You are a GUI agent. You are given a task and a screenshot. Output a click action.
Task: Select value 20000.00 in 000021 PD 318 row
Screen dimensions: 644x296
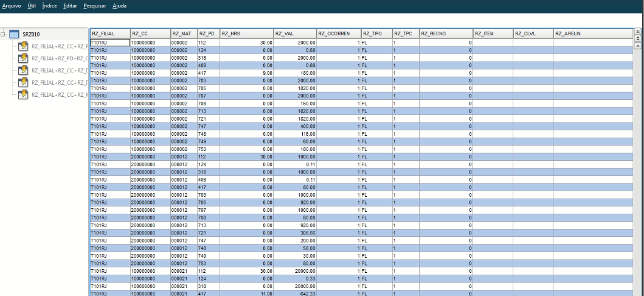coord(296,286)
